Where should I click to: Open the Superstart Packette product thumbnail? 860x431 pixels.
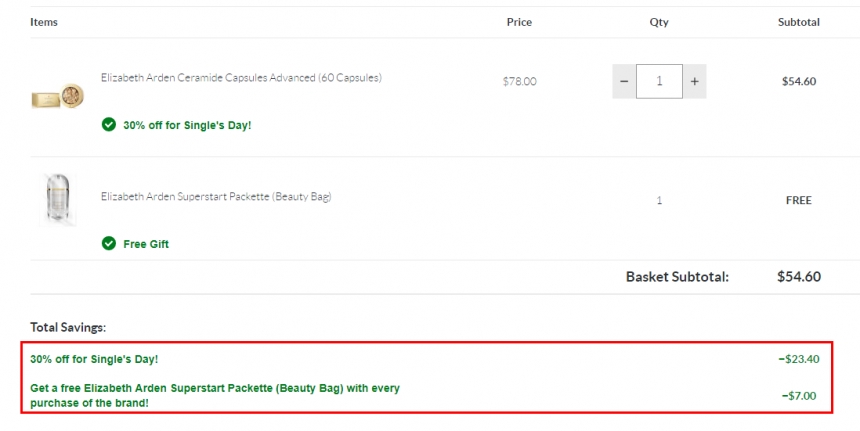[58, 200]
